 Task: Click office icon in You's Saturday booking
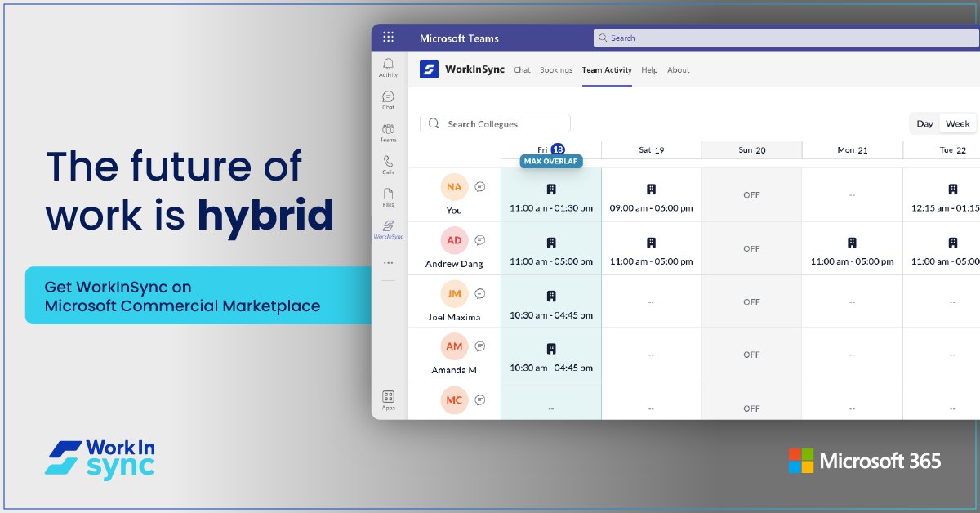pyautogui.click(x=651, y=190)
